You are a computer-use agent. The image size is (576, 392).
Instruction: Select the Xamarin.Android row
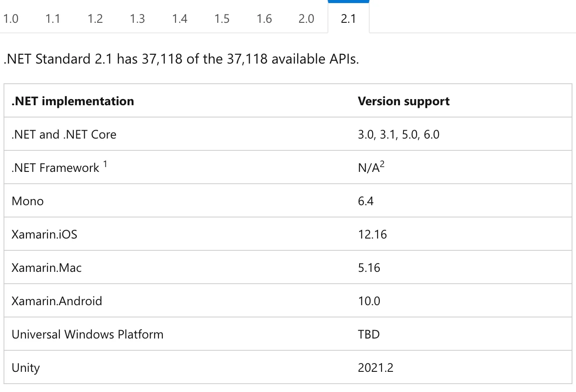[57, 301]
